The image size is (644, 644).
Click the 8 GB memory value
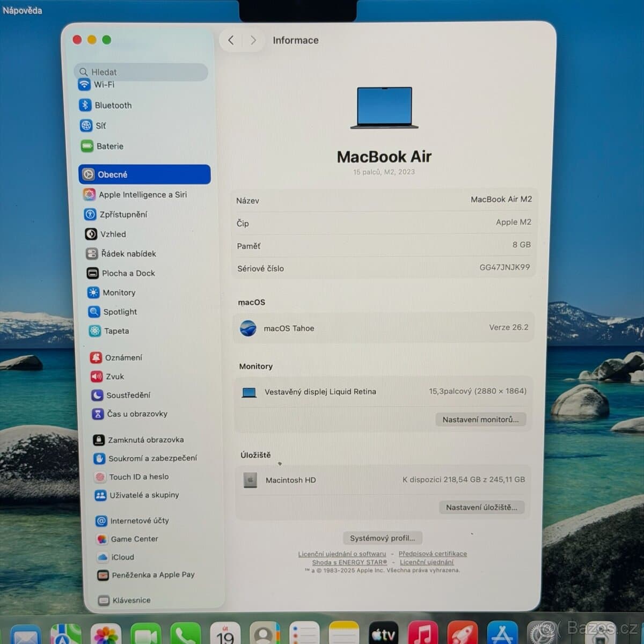point(521,245)
